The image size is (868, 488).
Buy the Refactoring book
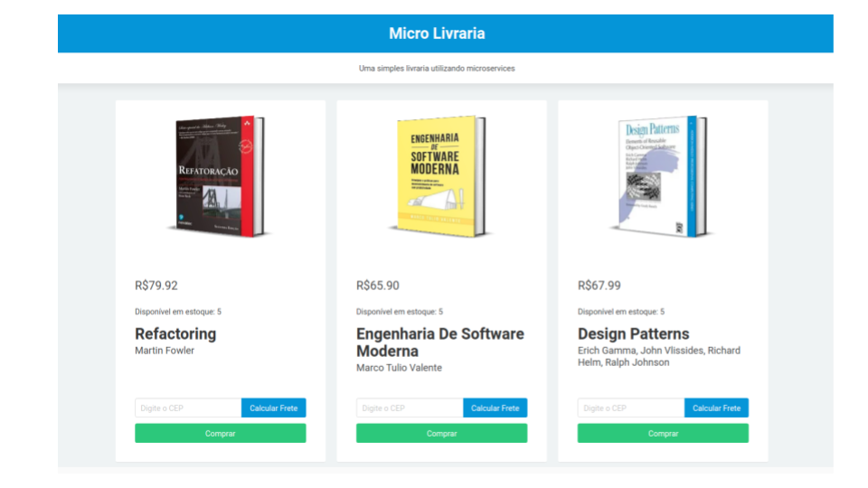[220, 434]
